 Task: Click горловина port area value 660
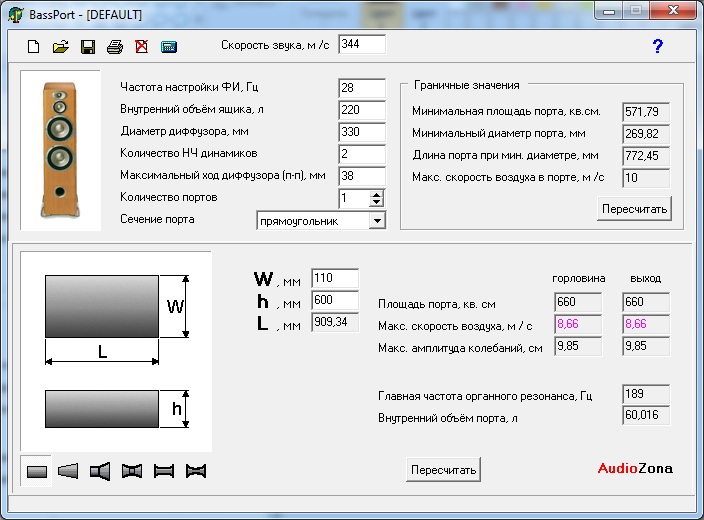(578, 302)
